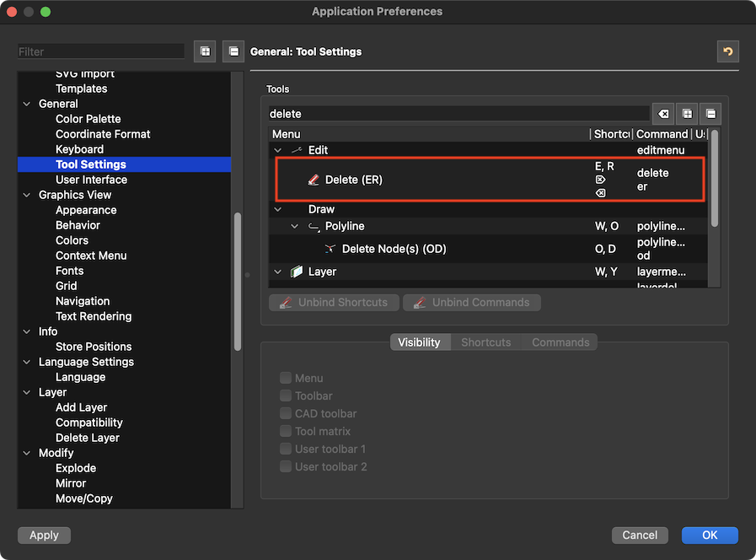Toggle the Menu visibility checkbox
Viewport: 756px width, 560px height.
tap(287, 378)
